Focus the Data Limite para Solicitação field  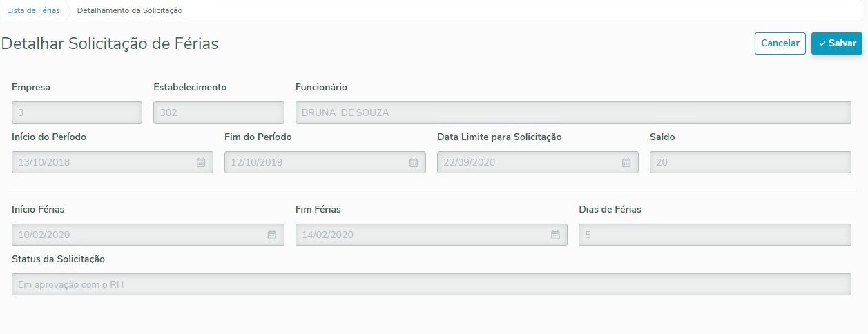pyautogui.click(x=528, y=162)
